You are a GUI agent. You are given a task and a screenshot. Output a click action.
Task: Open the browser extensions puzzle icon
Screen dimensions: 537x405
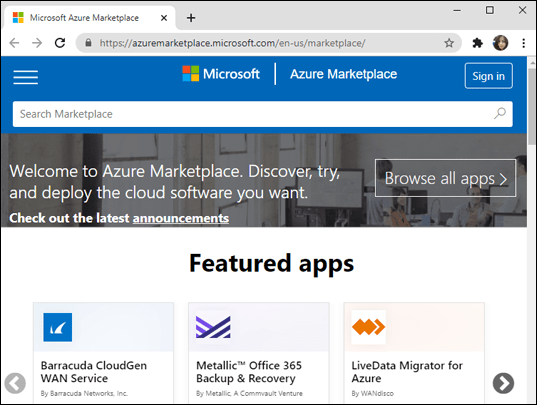(x=477, y=43)
